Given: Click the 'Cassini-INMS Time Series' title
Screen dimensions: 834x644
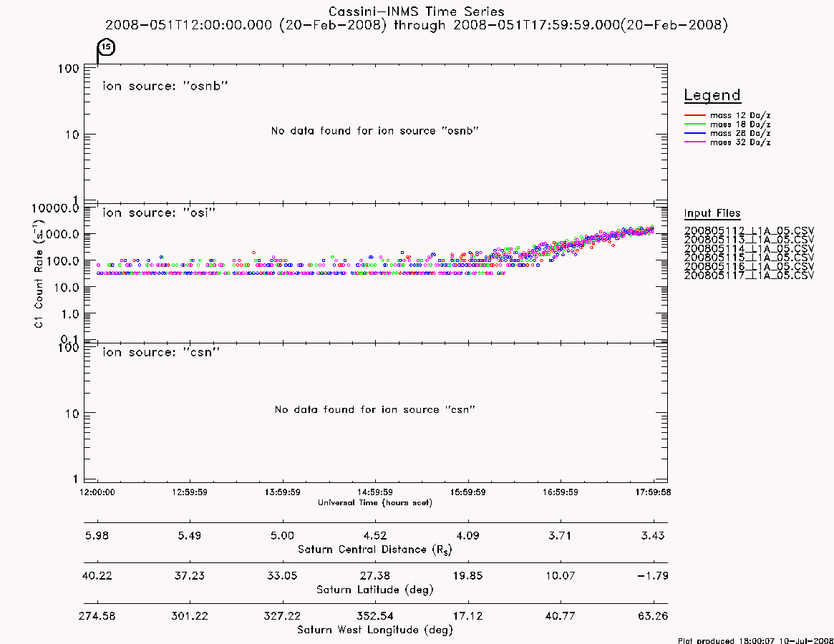Looking at the screenshot, I should point(417,11).
